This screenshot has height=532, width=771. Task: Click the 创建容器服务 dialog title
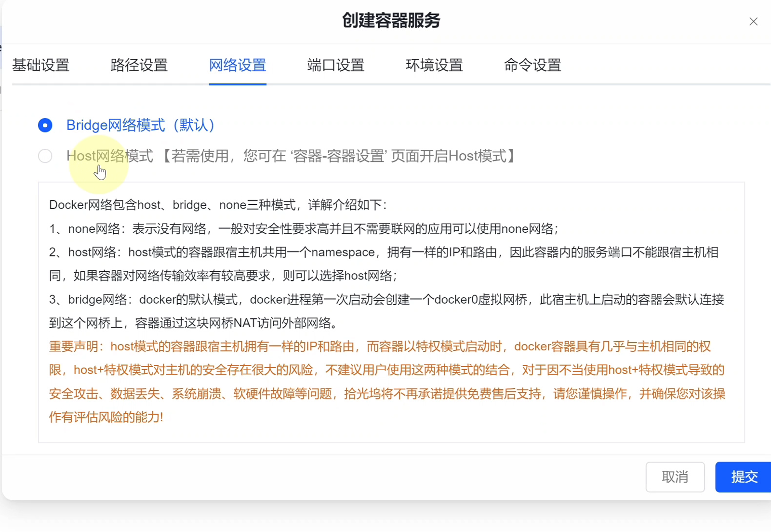[x=391, y=21]
